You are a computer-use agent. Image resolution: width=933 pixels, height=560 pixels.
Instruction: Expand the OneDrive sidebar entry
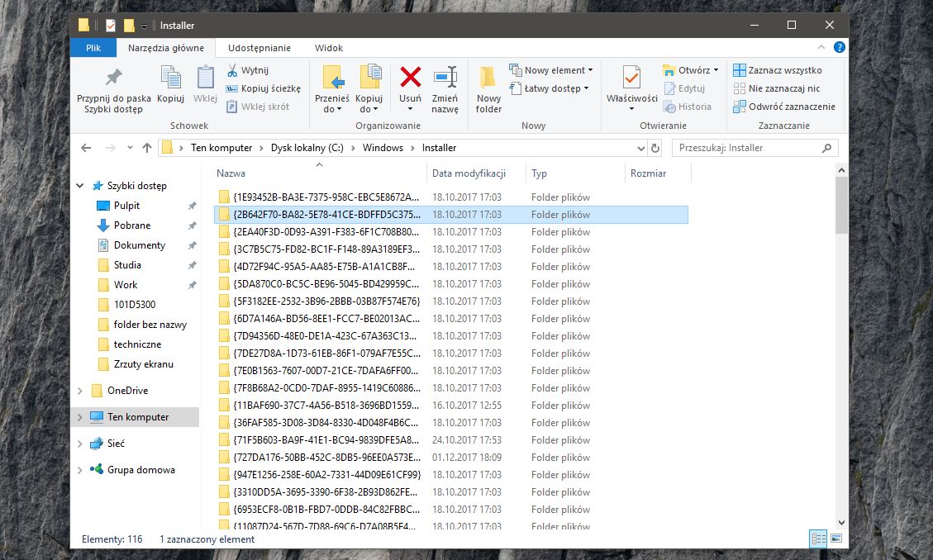coord(80,390)
